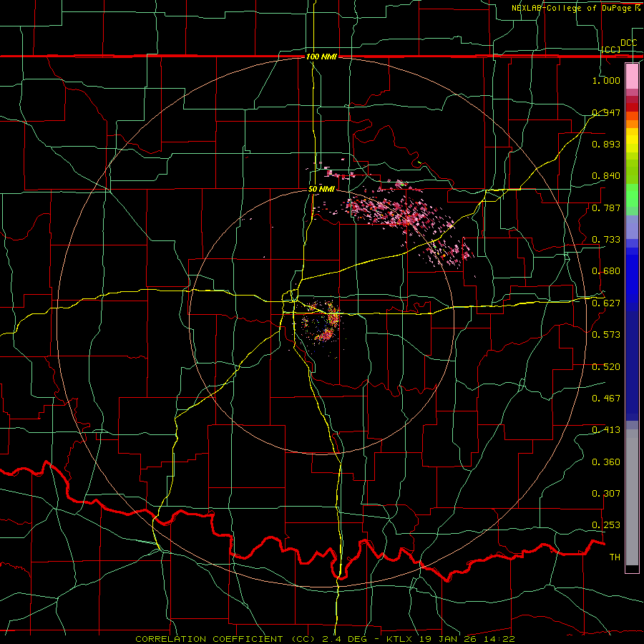Viewport: 644px width, 644px height.
Task: Click the [CC] product label
Action: 611,49
